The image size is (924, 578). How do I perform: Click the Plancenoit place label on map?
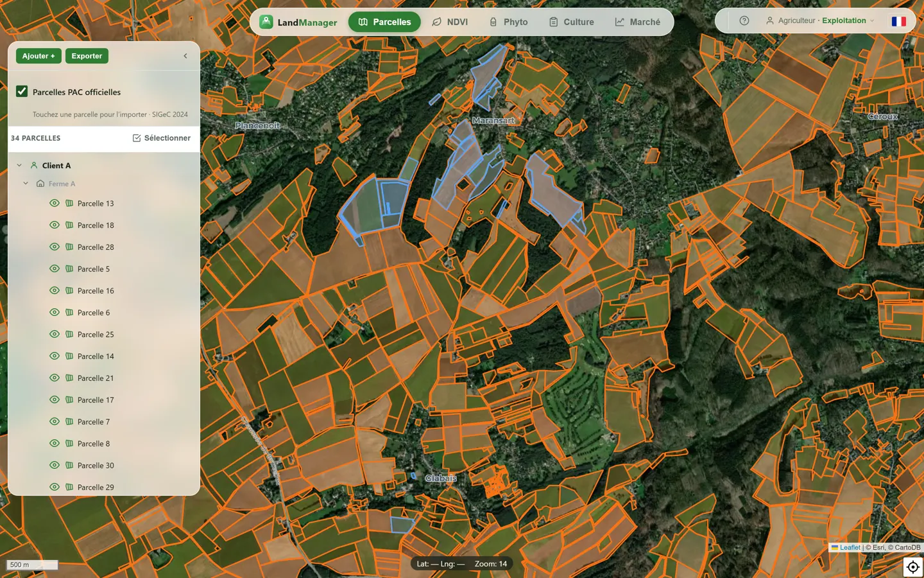coord(257,126)
